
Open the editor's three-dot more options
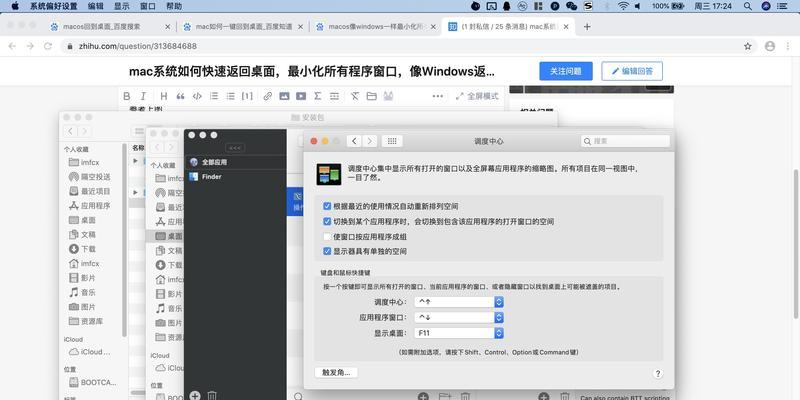click(438, 96)
